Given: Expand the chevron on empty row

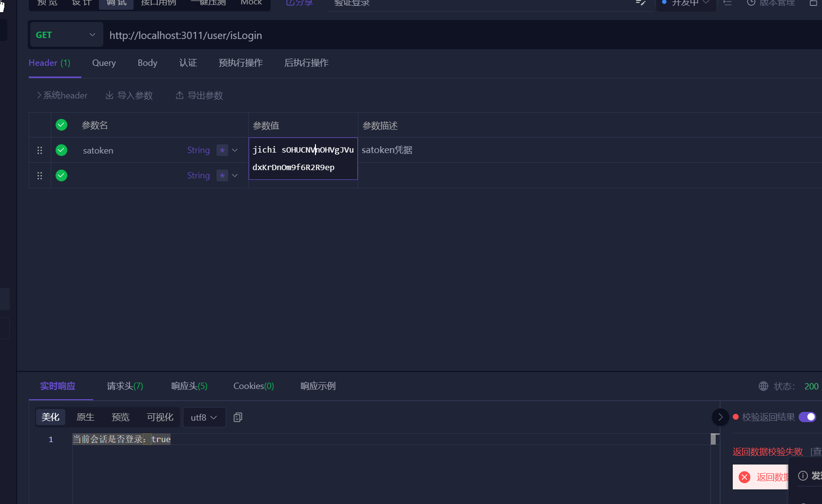Looking at the screenshot, I should click(235, 175).
